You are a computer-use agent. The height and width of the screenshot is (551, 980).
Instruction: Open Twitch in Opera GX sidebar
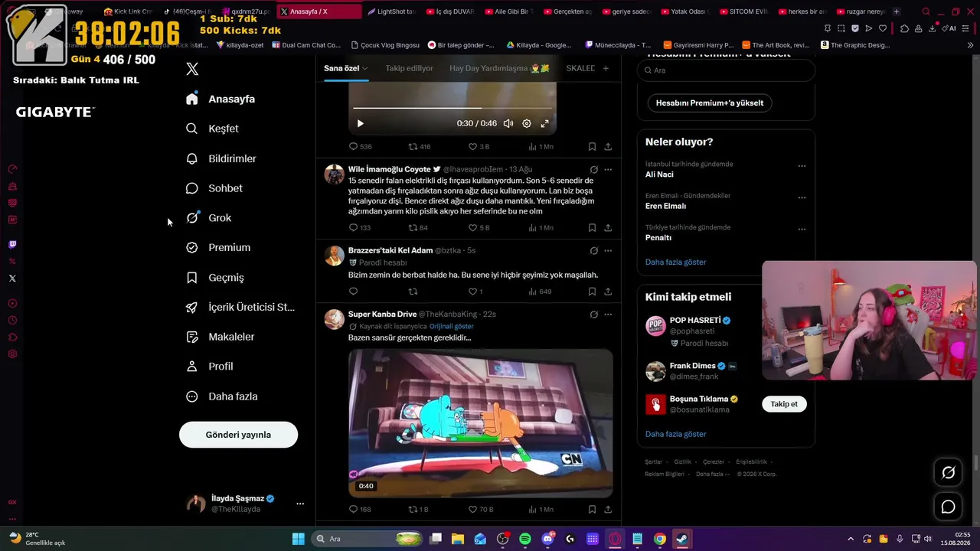tap(12, 244)
